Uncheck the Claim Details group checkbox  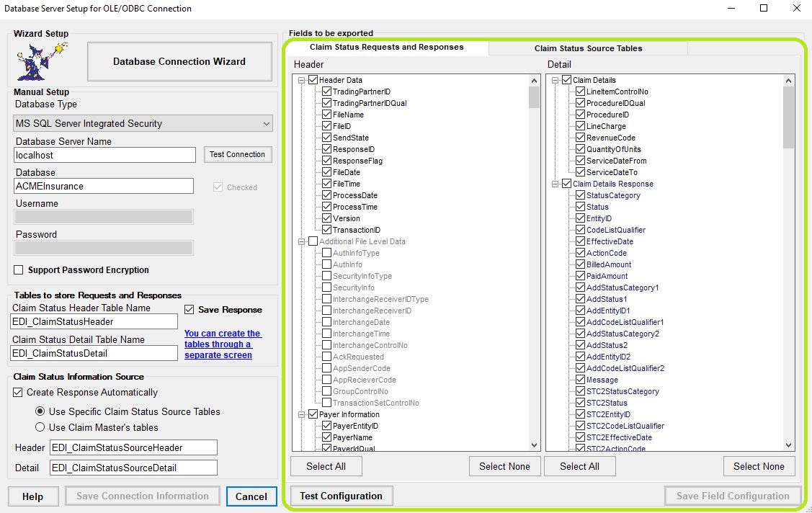click(x=566, y=80)
